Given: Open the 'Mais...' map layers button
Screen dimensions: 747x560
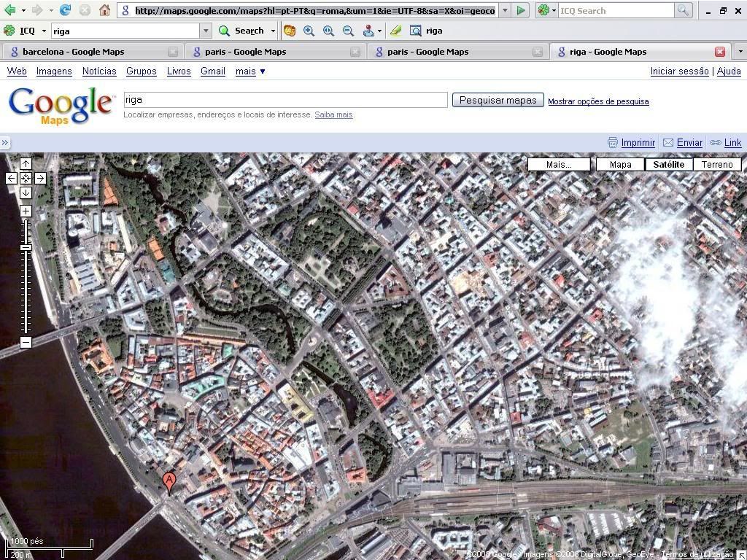Looking at the screenshot, I should click(559, 164).
